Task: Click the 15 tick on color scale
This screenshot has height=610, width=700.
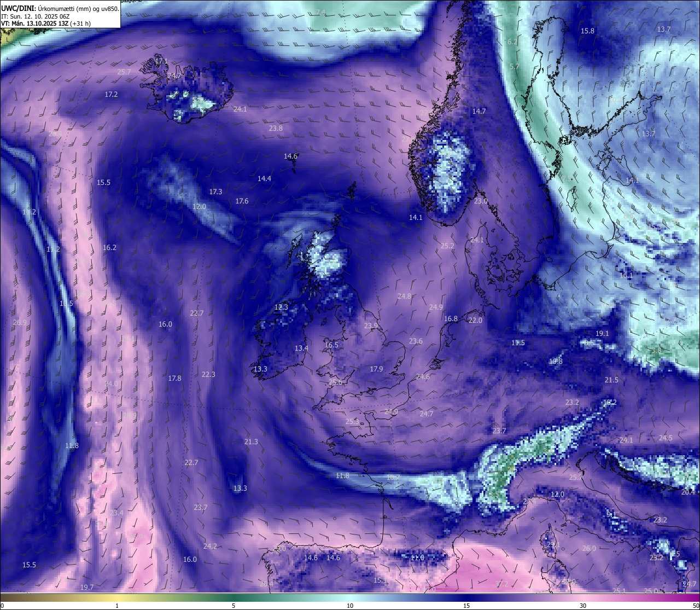Action: point(466,606)
